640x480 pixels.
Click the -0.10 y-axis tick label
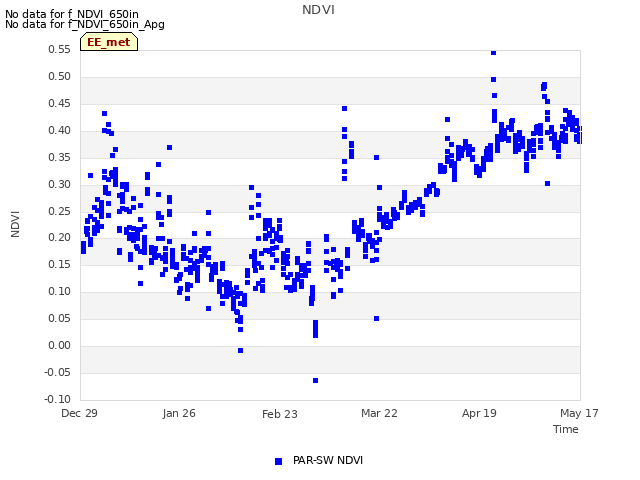(58, 399)
